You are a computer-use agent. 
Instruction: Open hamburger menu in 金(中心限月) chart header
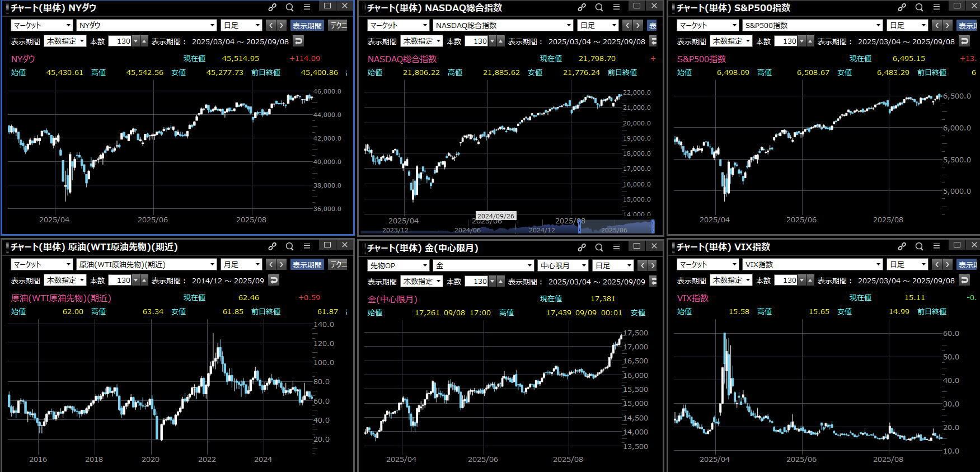[x=616, y=247]
